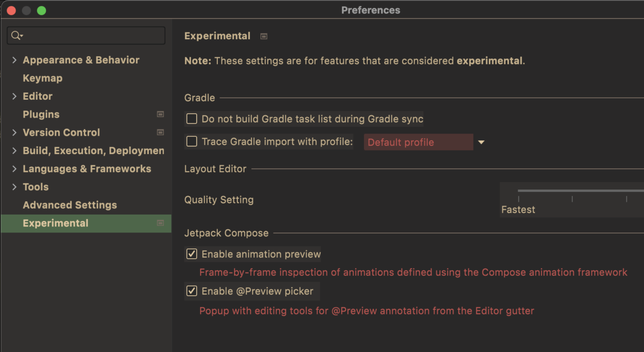Click the icon next to Experimental heading
This screenshot has height=352, width=644.
(264, 36)
